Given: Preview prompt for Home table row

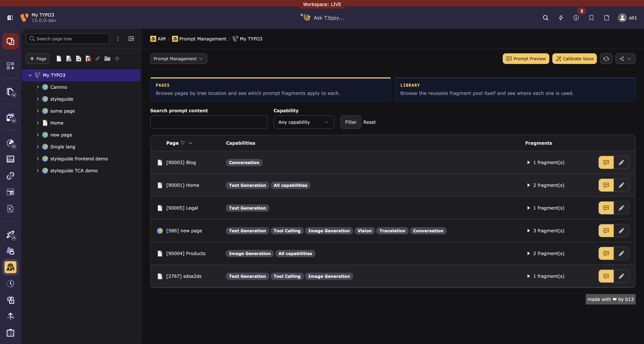Looking at the screenshot, I should 606,185.
